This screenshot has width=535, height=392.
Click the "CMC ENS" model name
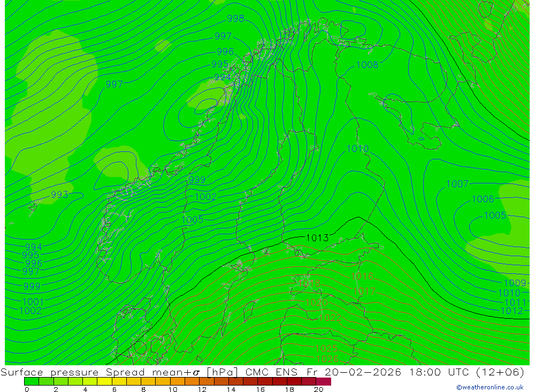coord(271,372)
